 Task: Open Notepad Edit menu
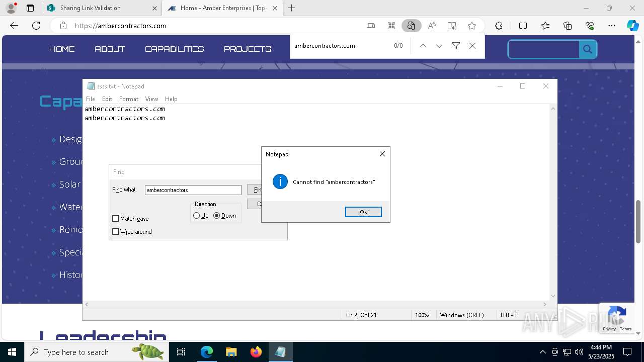tap(107, 99)
